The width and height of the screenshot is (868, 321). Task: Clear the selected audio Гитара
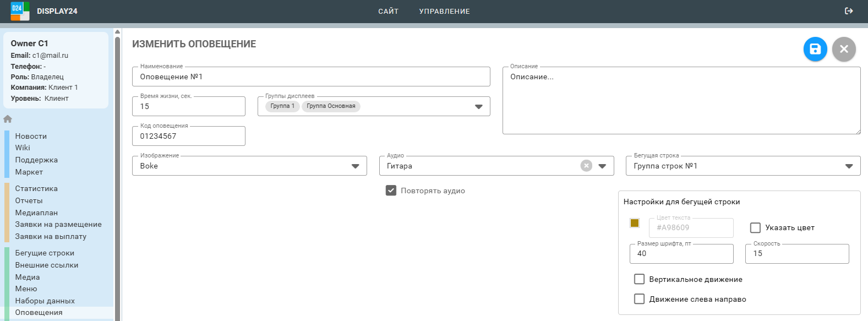point(586,166)
